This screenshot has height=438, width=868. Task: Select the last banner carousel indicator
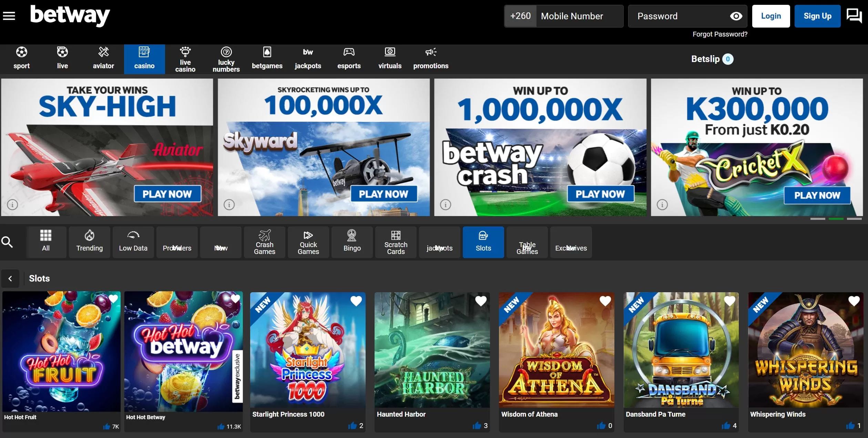coord(854,219)
